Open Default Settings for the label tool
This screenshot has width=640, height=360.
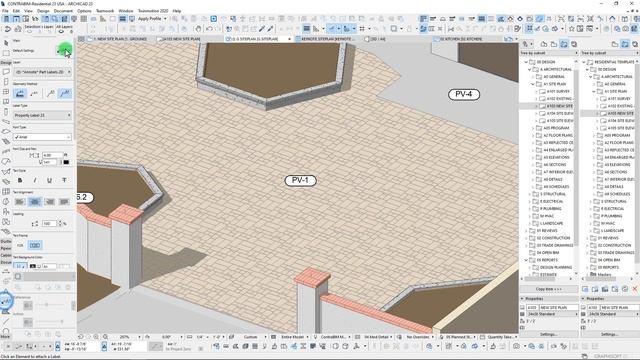(x=64, y=51)
